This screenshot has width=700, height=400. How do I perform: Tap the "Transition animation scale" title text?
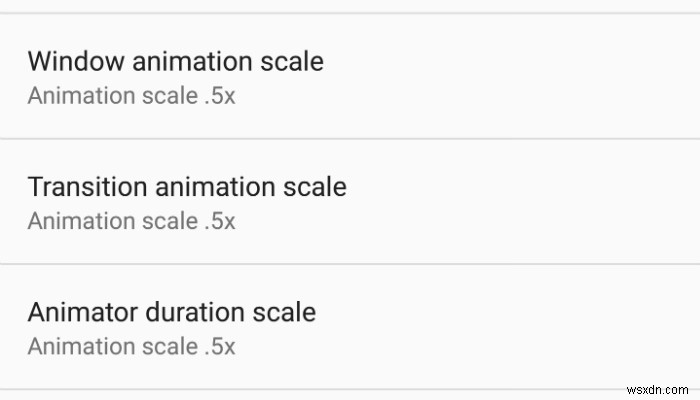[187, 186]
